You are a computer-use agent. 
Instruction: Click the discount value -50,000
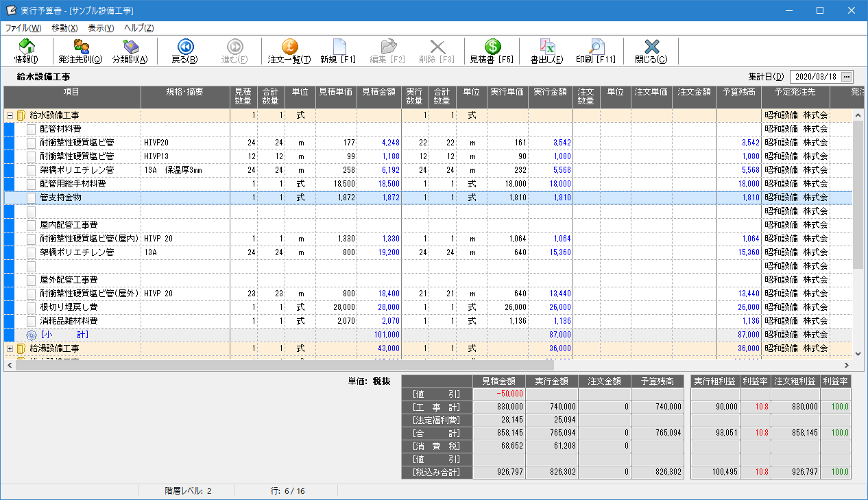point(509,394)
